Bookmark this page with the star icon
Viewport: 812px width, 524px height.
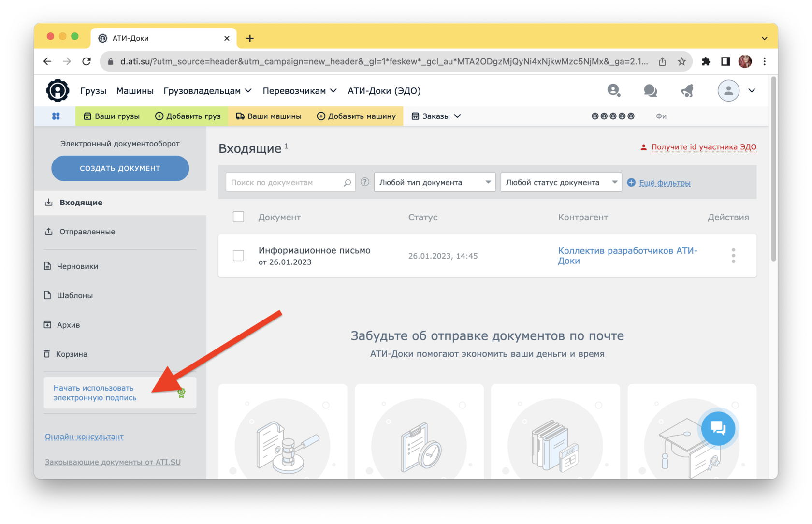(x=681, y=61)
